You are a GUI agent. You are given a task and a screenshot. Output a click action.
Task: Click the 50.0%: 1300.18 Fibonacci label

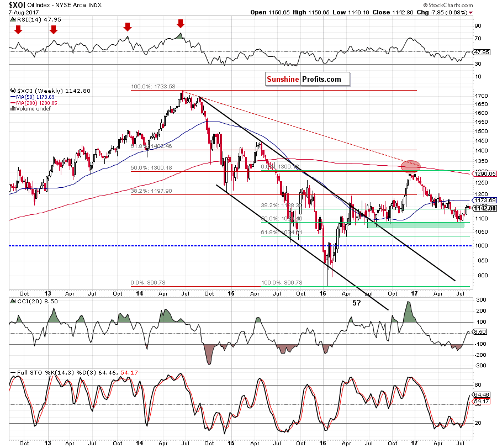[x=151, y=167]
